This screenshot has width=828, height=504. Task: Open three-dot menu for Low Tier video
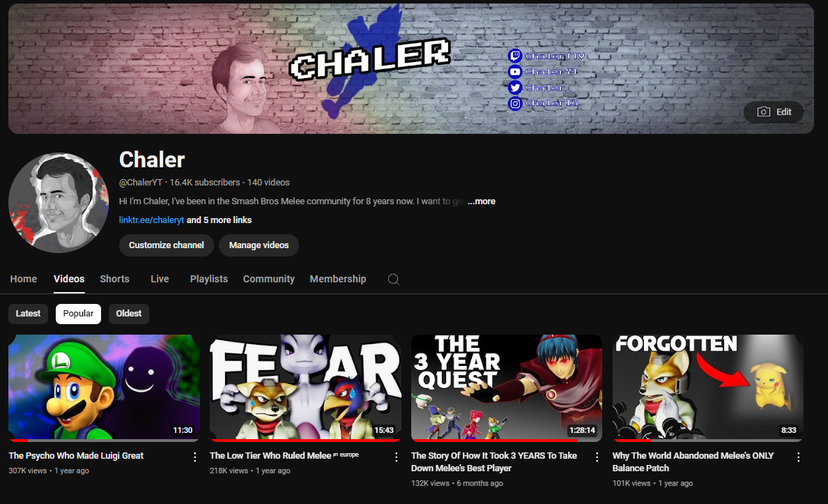pyautogui.click(x=396, y=457)
